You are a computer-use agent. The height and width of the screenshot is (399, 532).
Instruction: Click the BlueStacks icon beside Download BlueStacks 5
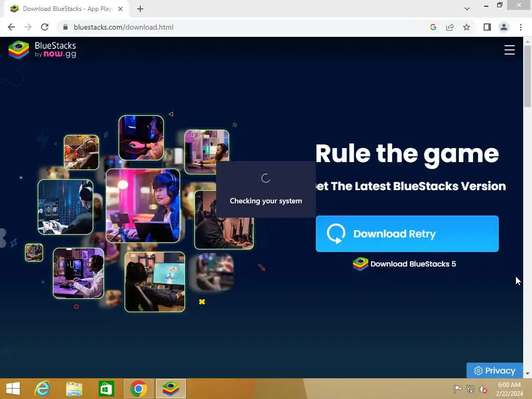pos(361,264)
